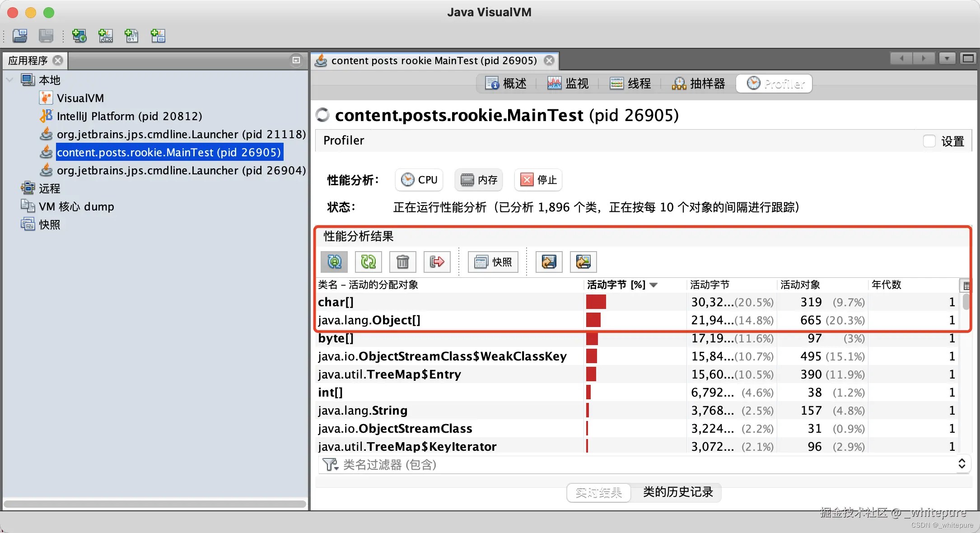980x533 pixels.
Task: Click the 类名过滤器 class name filter field
Action: pos(632,465)
